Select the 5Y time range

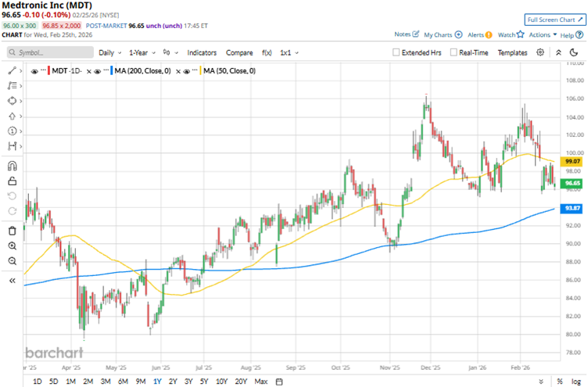(204, 381)
